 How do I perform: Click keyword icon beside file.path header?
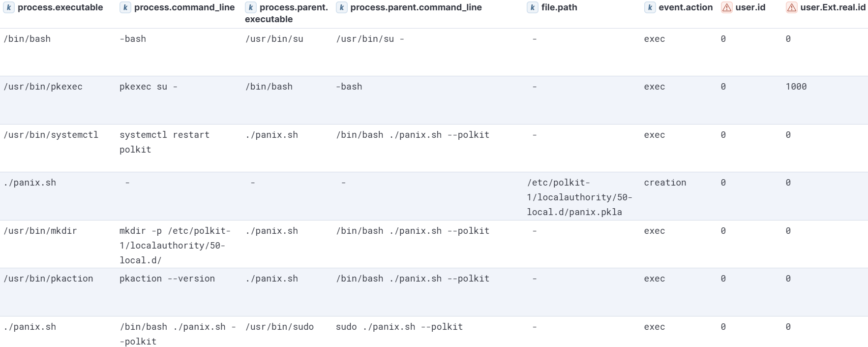point(532,7)
